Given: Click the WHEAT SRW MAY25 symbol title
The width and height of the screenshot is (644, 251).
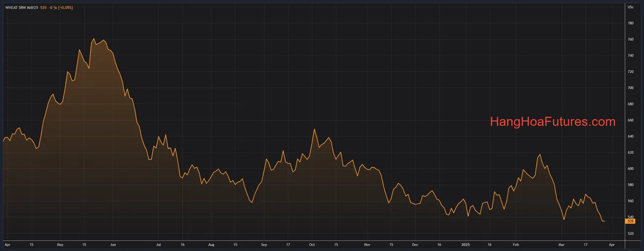Looking at the screenshot, I should point(21,8).
